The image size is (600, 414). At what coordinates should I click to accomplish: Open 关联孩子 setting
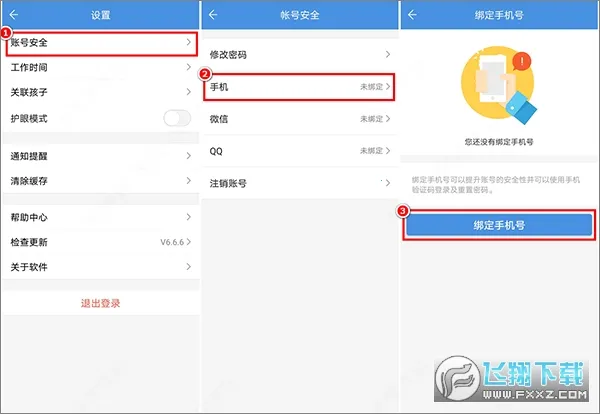click(101, 92)
